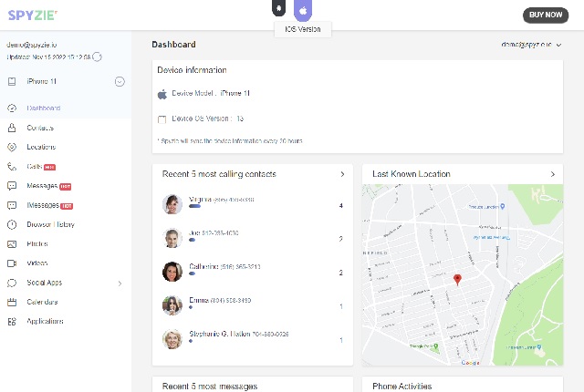
Task: Open the account email dropdown at top right
Action: click(531, 45)
